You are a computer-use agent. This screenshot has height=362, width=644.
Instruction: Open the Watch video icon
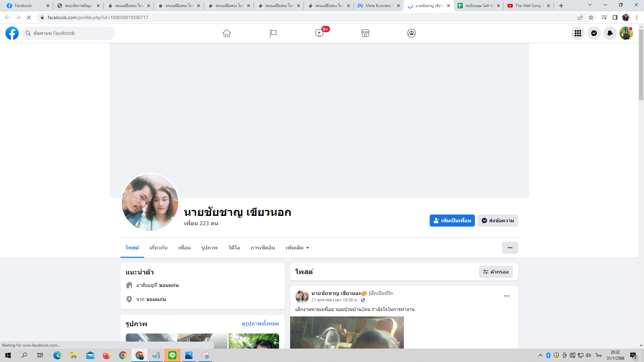pos(319,33)
